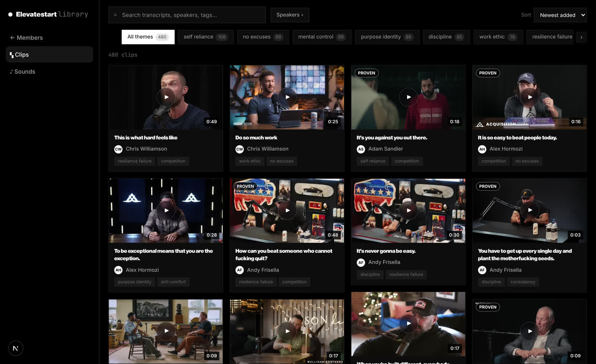
Task: Click 'How can you beat someone' title
Action: pyautogui.click(x=284, y=255)
